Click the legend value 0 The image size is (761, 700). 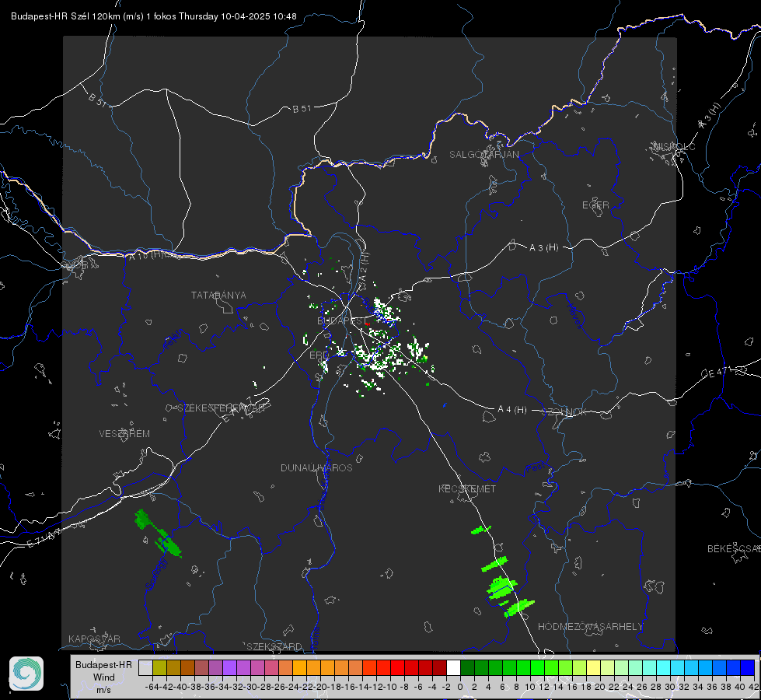pos(460,687)
